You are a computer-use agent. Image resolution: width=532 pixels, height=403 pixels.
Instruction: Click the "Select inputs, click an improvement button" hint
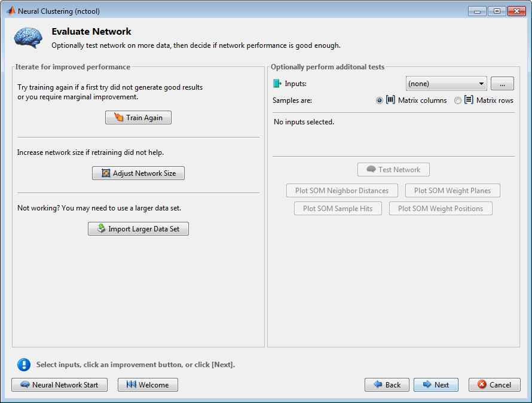click(136, 365)
